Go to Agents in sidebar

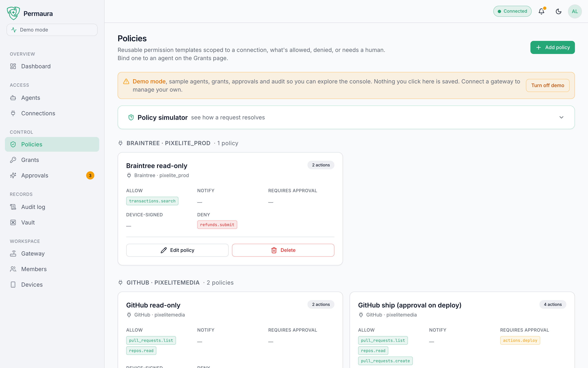(52, 98)
